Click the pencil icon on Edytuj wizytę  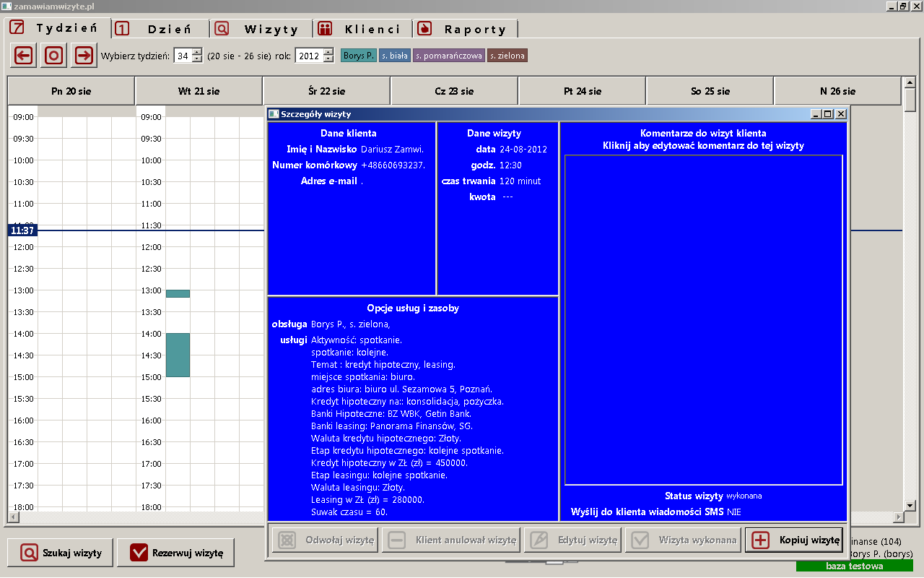[x=539, y=540]
